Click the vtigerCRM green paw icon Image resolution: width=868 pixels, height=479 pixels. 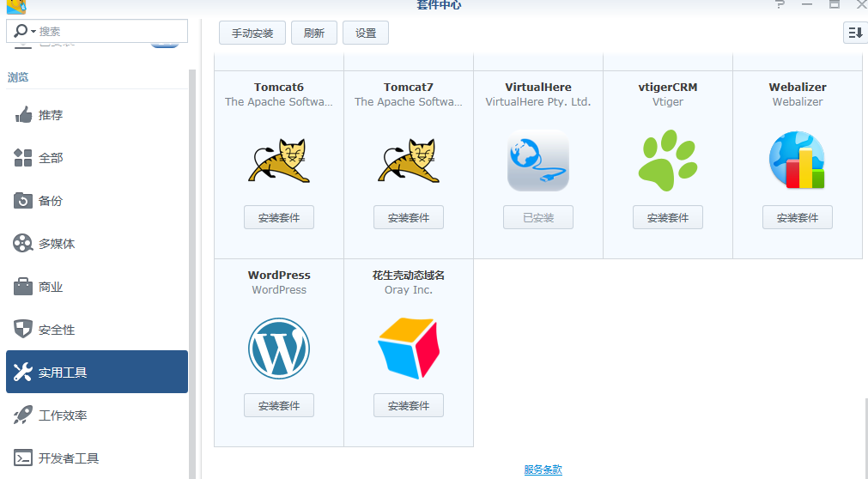(668, 161)
